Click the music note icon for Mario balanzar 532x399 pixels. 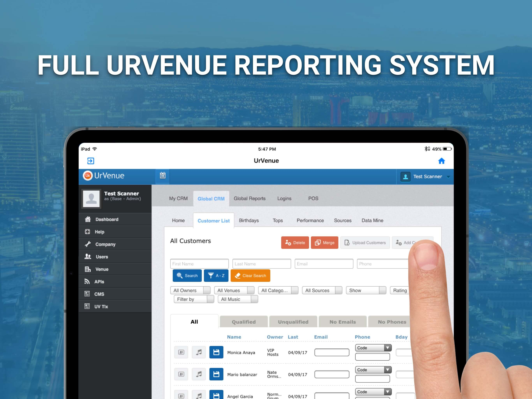point(199,374)
